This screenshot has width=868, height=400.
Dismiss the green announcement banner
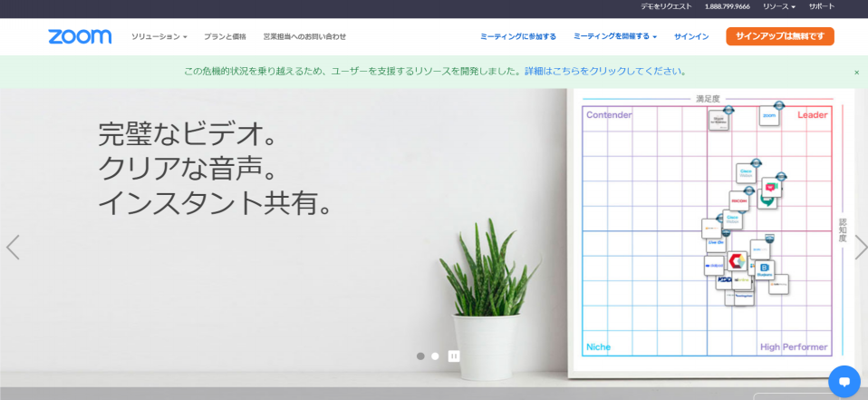pos(857,72)
